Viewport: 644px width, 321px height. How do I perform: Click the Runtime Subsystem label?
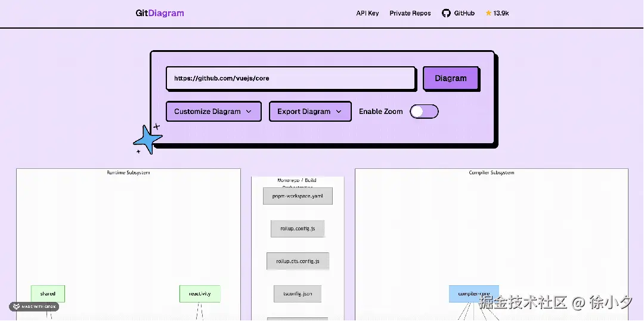pos(129,172)
